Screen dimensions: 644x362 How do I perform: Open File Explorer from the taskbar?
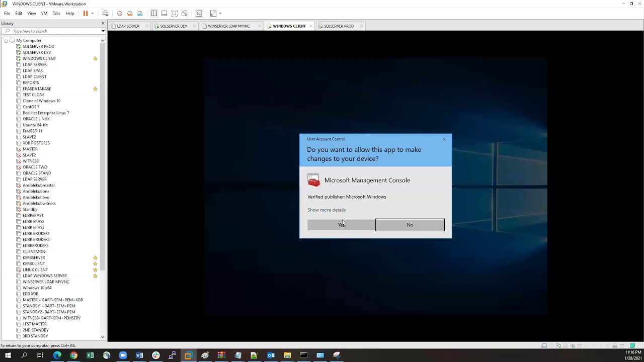click(287, 355)
